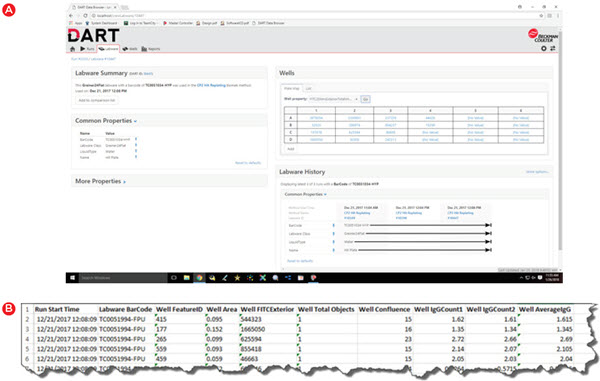Open the Windows Start button
This screenshot has height=381, width=600.
[x=72, y=278]
